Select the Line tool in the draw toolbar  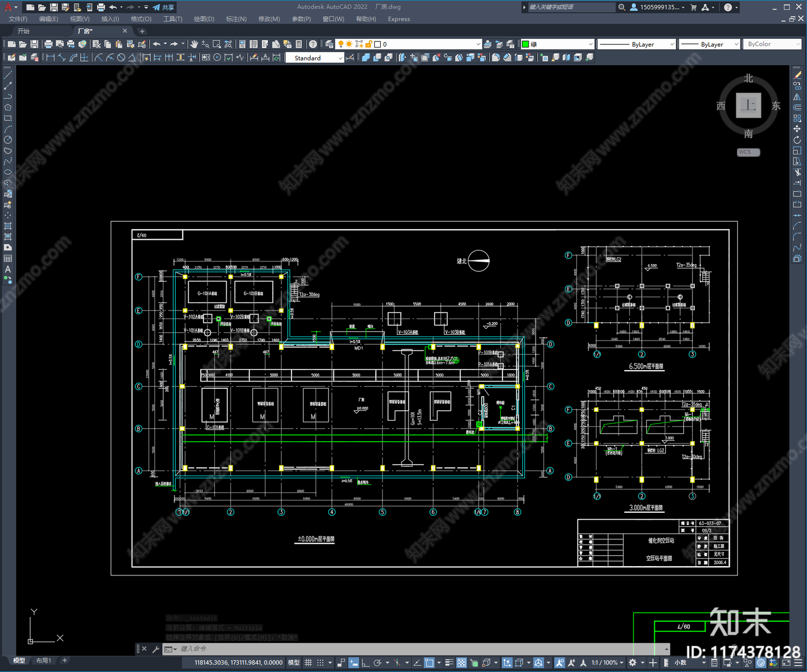[8, 75]
